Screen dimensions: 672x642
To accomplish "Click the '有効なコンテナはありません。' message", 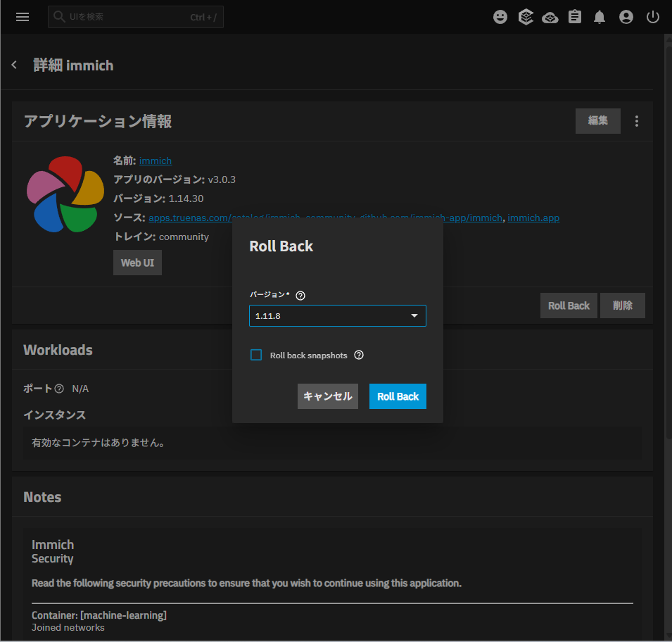I will 99,442.
